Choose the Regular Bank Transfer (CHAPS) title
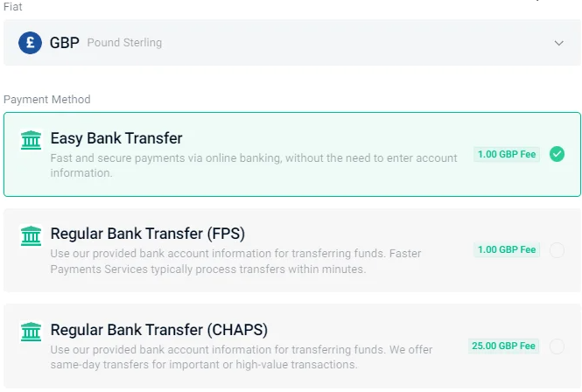Screen dimensions: 582x392 pos(159,330)
